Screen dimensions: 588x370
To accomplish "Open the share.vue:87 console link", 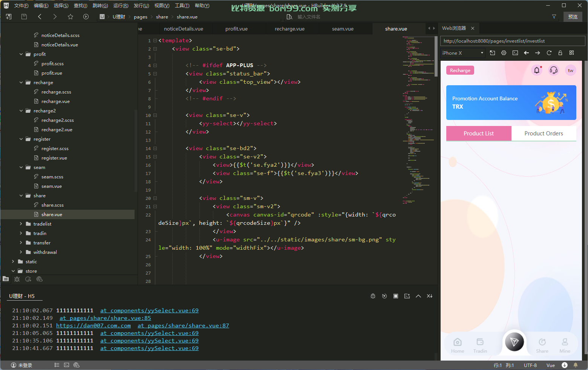I will click(x=183, y=325).
